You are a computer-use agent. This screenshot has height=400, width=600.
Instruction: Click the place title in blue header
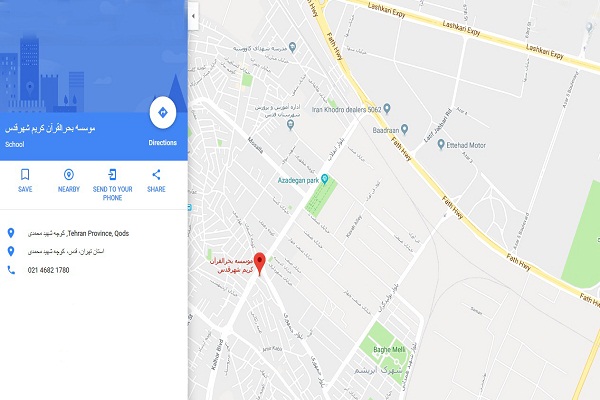click(50, 128)
